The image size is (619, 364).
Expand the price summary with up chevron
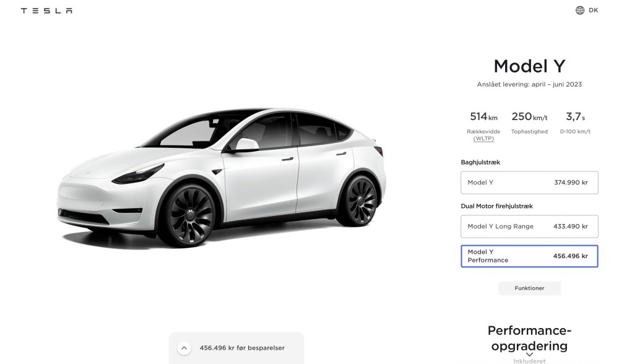[x=184, y=348]
